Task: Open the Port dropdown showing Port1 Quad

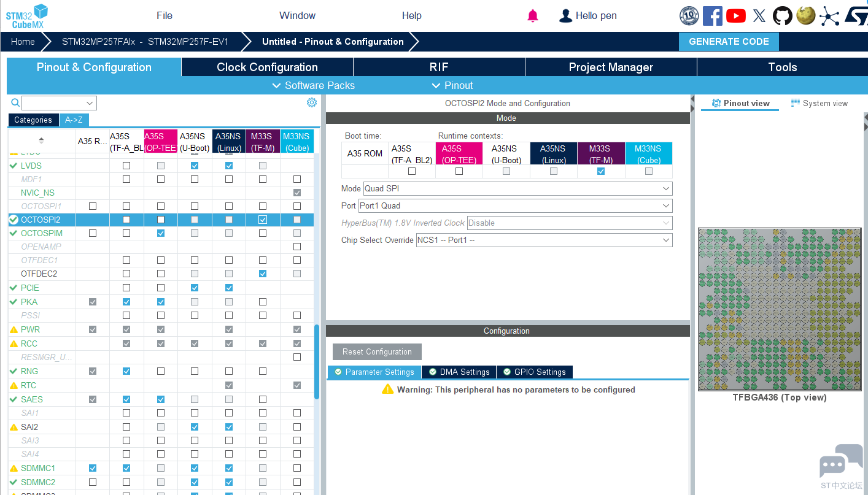Action: [x=515, y=205]
